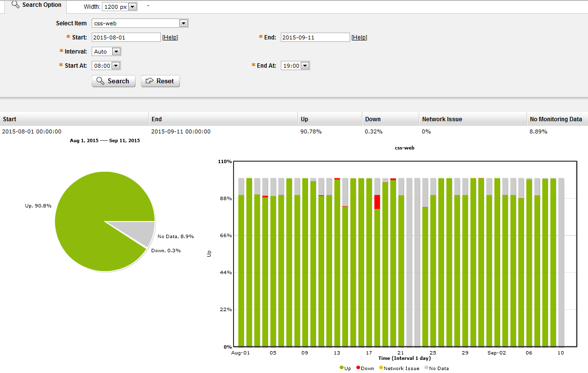Click the End column header
Image resolution: width=588 pixels, height=373 pixels.
tap(223, 119)
